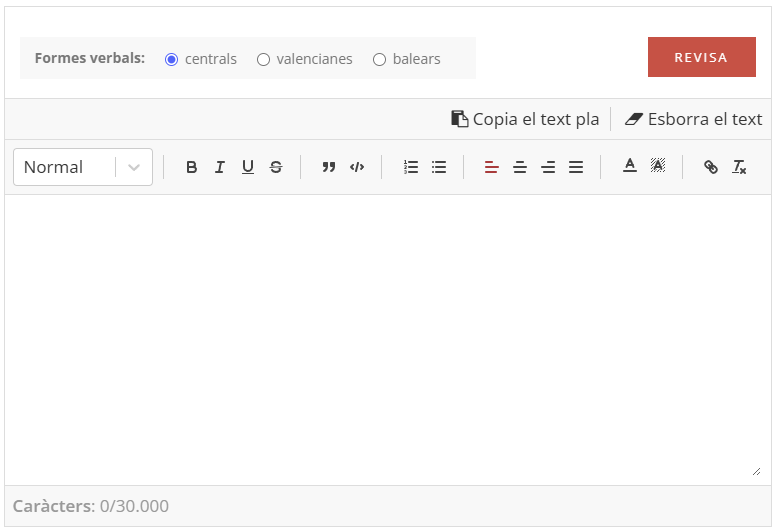The width and height of the screenshot is (777, 532).
Task: Insert a blockquote
Action: (329, 167)
